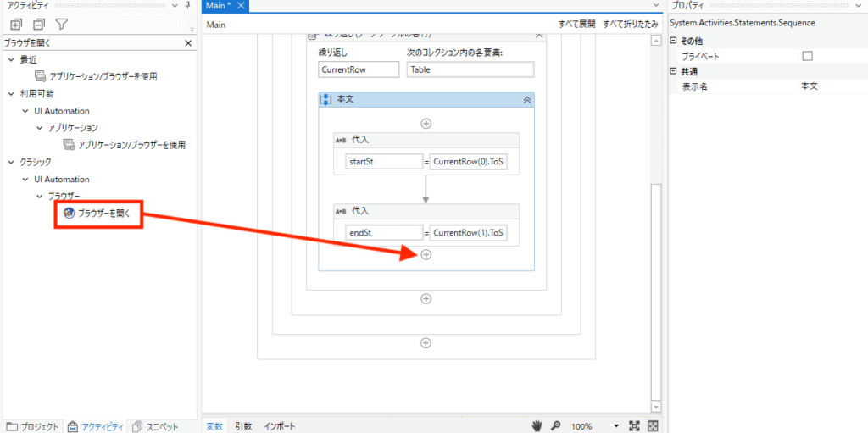Activate the pan hand tool
Viewport: 868px width, 433px height.
point(537,426)
